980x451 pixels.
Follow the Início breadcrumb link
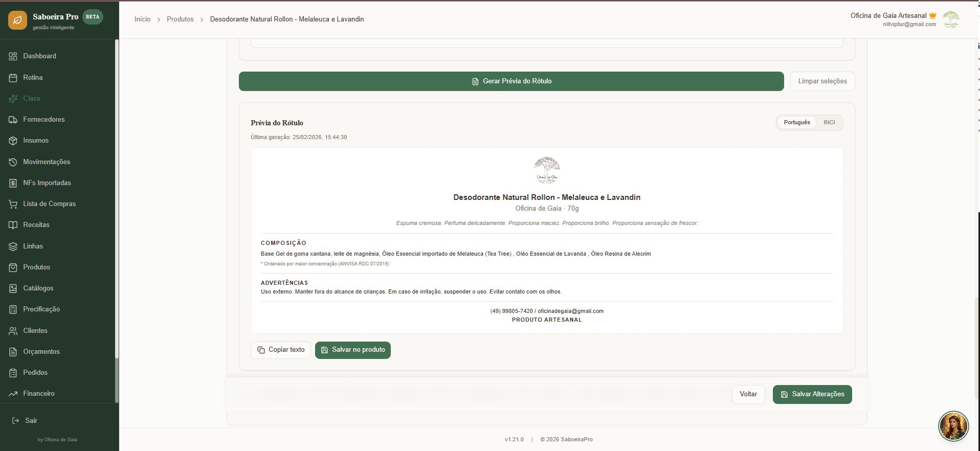click(x=142, y=19)
